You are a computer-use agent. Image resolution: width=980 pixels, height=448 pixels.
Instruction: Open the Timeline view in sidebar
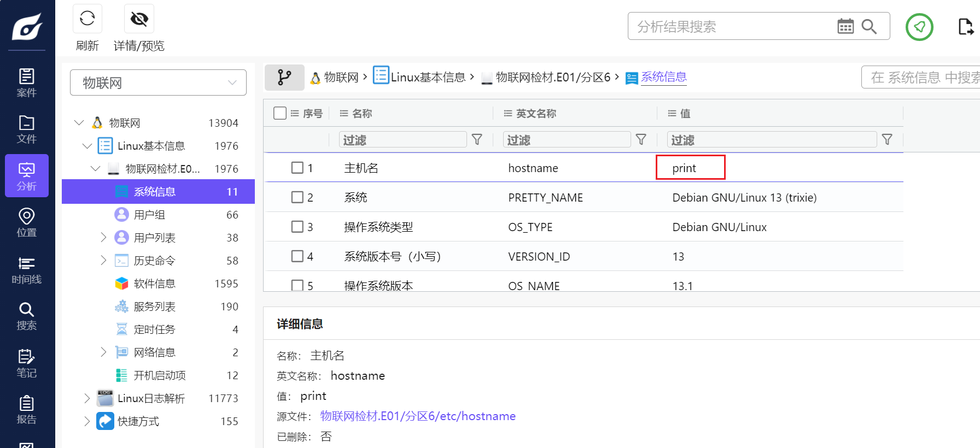click(26, 270)
